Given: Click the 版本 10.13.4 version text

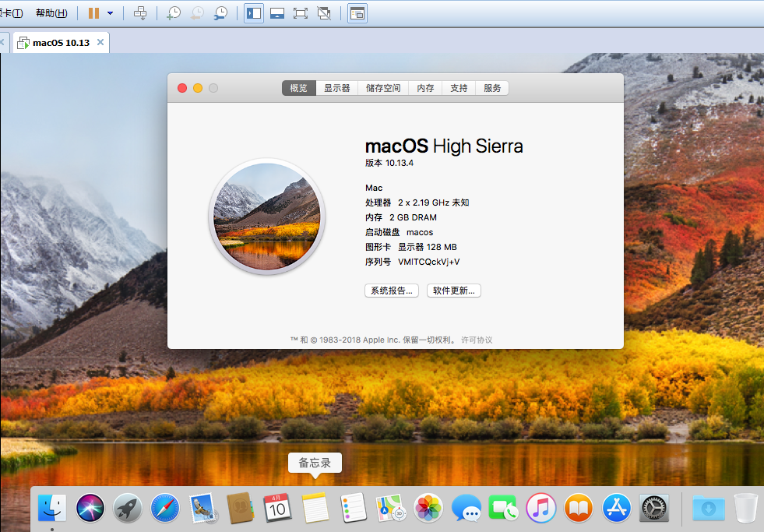Looking at the screenshot, I should coord(389,163).
